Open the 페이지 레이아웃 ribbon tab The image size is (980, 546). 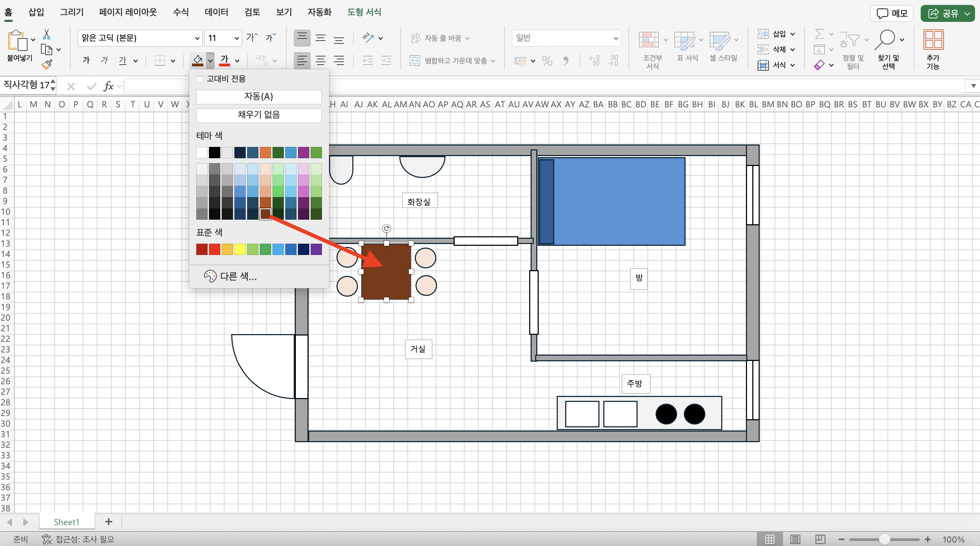128,12
